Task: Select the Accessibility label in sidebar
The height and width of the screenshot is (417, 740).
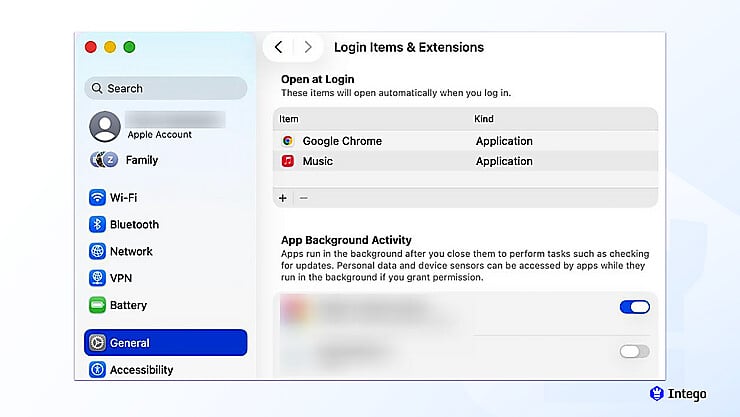Action: coord(142,370)
